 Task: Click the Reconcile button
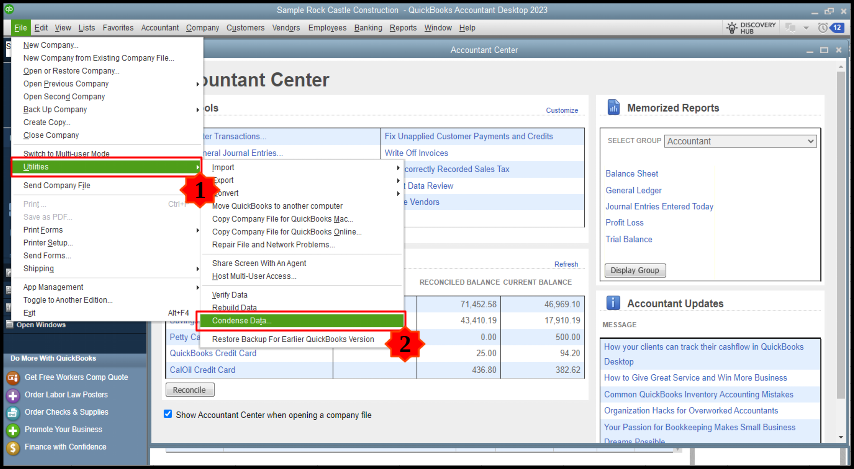tap(189, 390)
